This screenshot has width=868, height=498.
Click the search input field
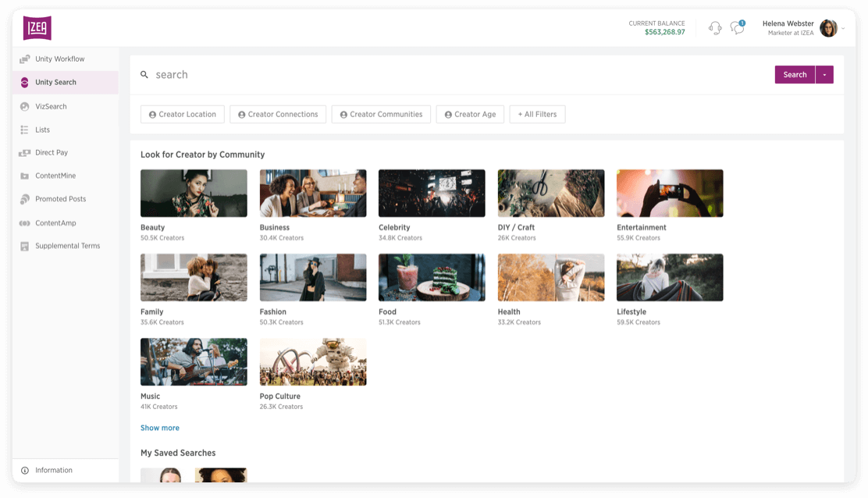pyautogui.click(x=453, y=75)
